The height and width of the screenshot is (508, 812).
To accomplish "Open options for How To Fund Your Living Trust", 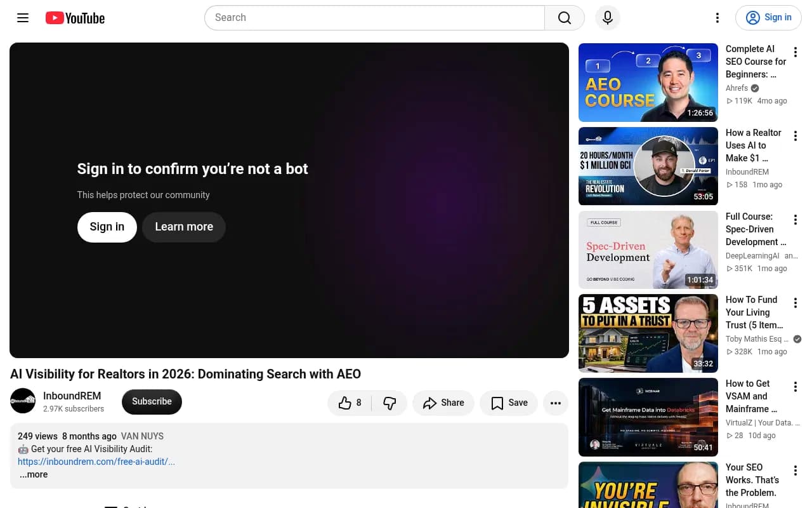I will coord(796,303).
